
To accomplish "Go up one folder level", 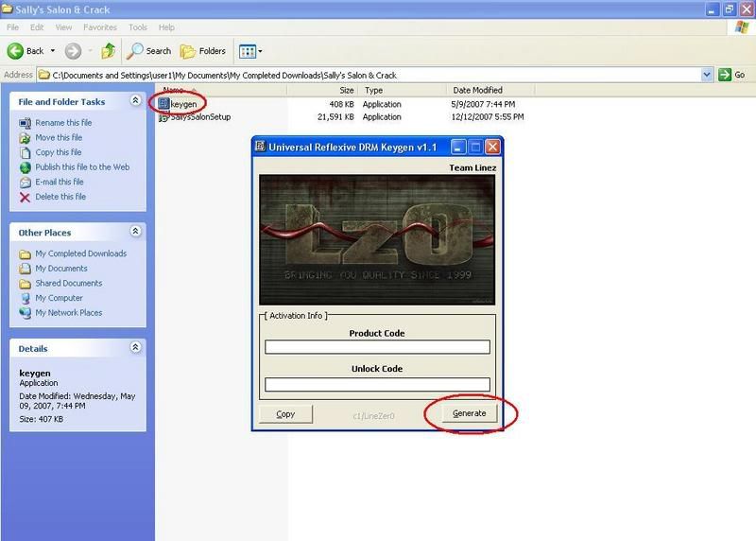I will tap(108, 51).
